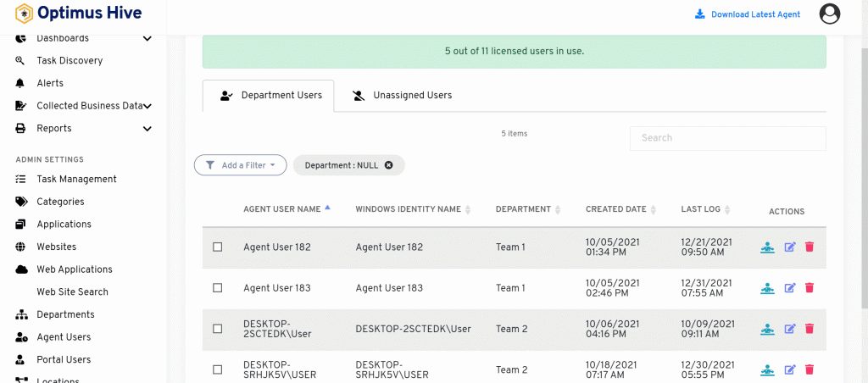Screen dimensions: 868x383
Task: Edit the DESKTOP-2SCTEDK\User row with the pencil icon
Action: click(790, 329)
